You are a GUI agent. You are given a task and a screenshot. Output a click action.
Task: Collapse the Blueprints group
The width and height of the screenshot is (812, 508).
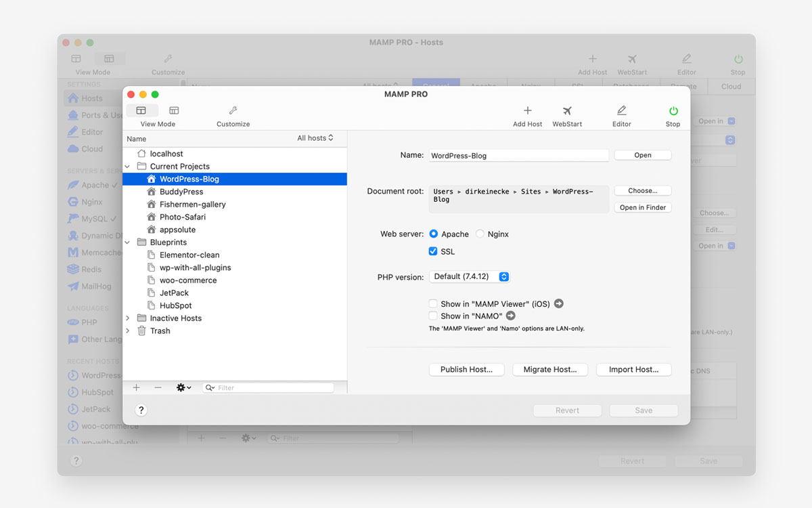[x=127, y=242]
